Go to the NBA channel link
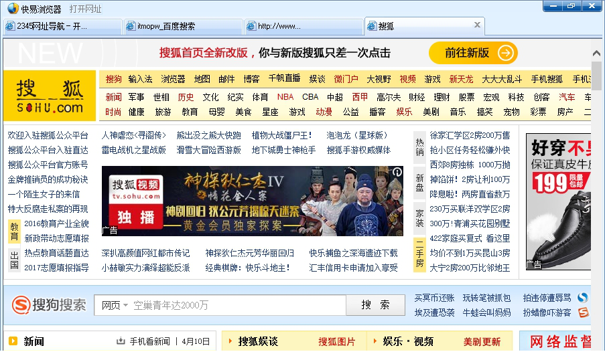605x364 pixels. pyautogui.click(x=285, y=97)
